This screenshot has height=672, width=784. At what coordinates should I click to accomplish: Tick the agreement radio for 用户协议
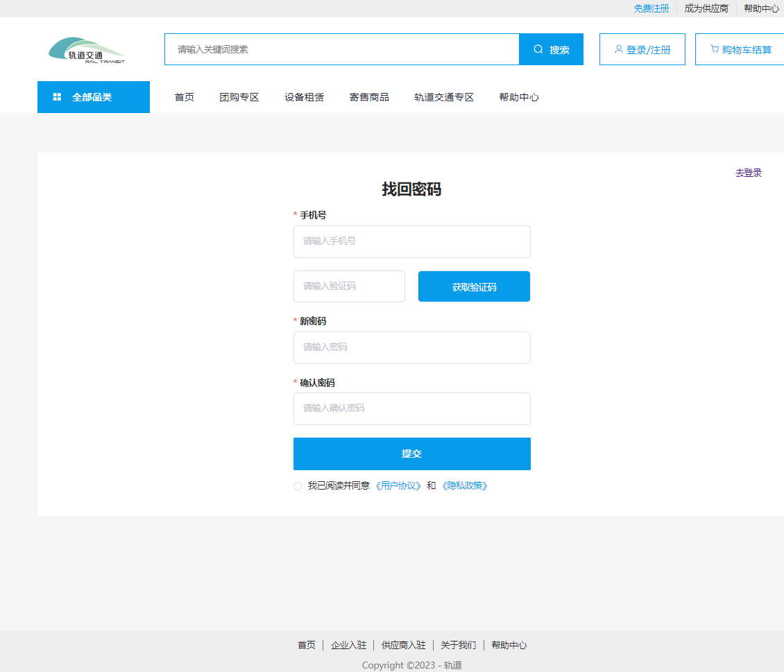click(298, 486)
